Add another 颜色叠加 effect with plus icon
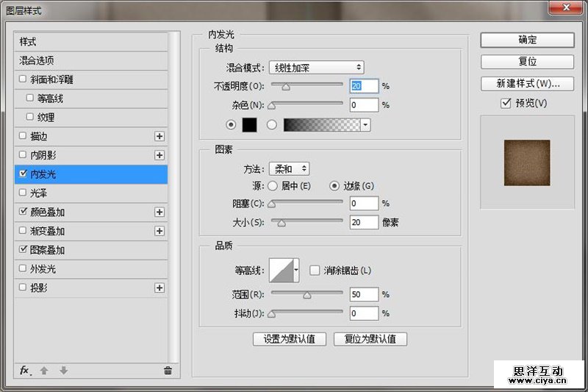This screenshot has height=392, width=588. 159,212
